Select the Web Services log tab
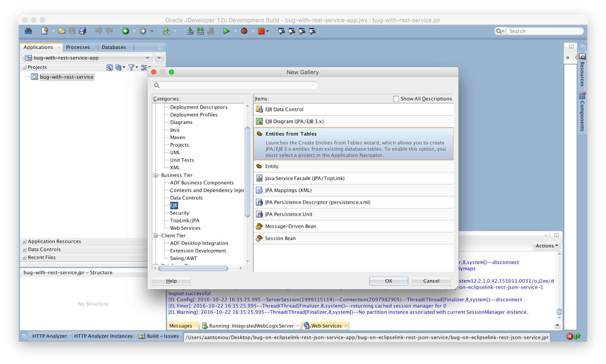 click(x=325, y=326)
